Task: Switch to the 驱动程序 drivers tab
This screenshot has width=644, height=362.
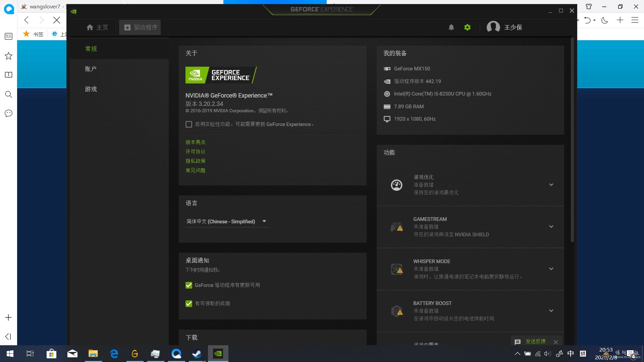Action: coord(140,27)
